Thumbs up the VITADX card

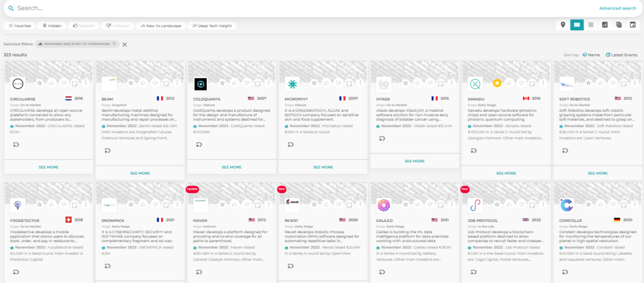point(418,83)
